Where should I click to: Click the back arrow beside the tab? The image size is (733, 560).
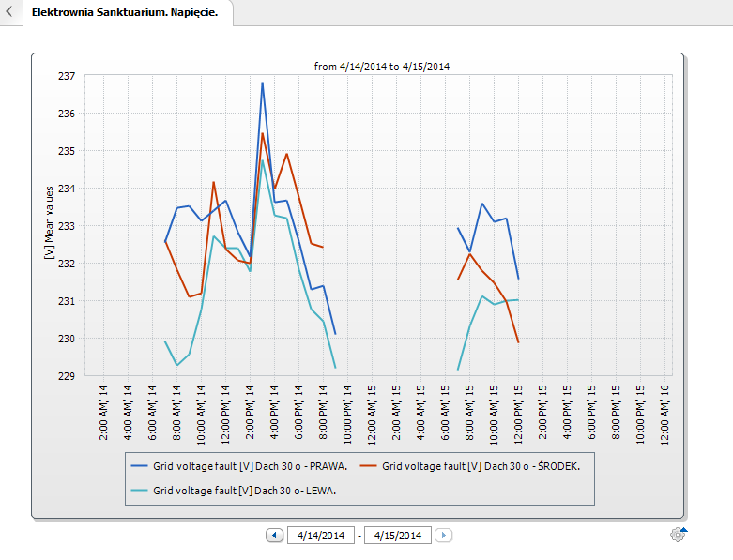[x=9, y=11]
